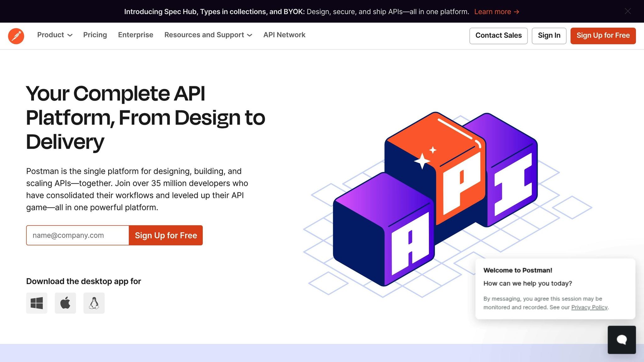The height and width of the screenshot is (362, 644).
Task: Download the Windows desktop app
Action: coord(37,303)
